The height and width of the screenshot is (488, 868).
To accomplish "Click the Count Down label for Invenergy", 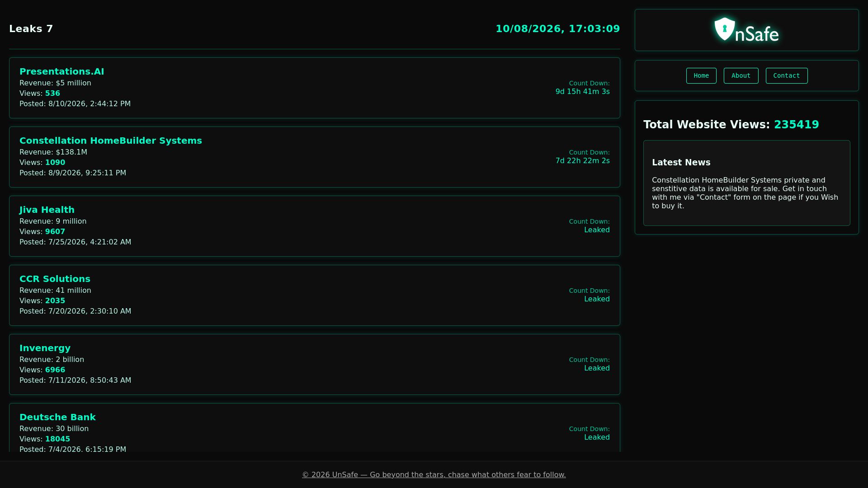I will click(589, 360).
